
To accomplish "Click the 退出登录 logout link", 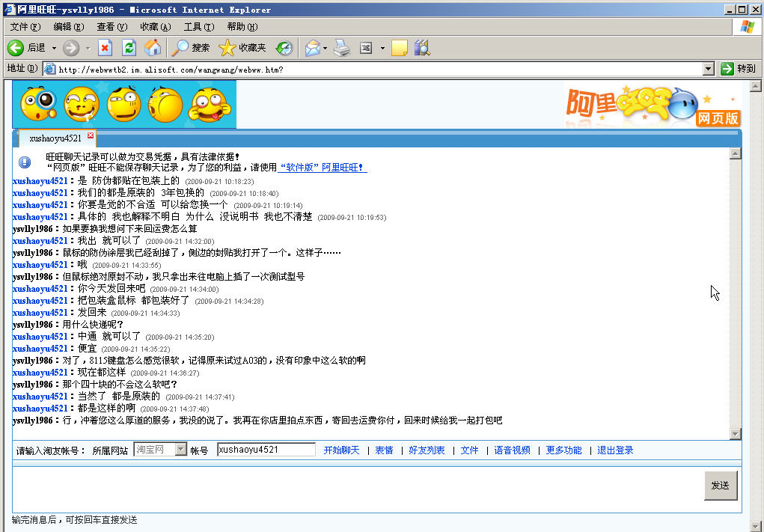I will tap(615, 450).
